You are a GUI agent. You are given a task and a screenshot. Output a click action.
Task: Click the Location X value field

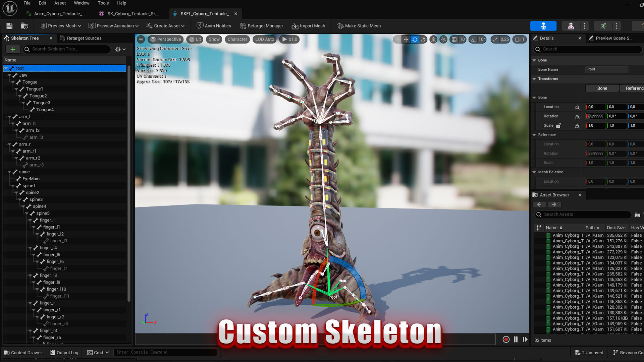tap(595, 107)
